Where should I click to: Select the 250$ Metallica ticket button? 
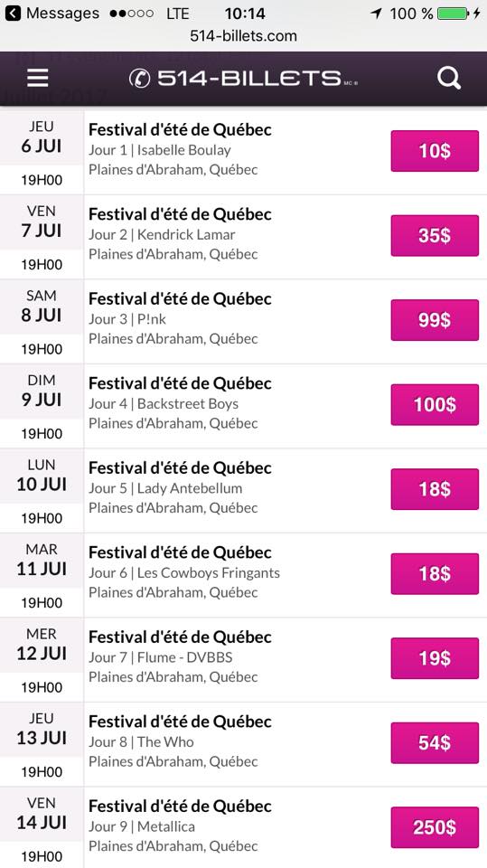point(435,827)
